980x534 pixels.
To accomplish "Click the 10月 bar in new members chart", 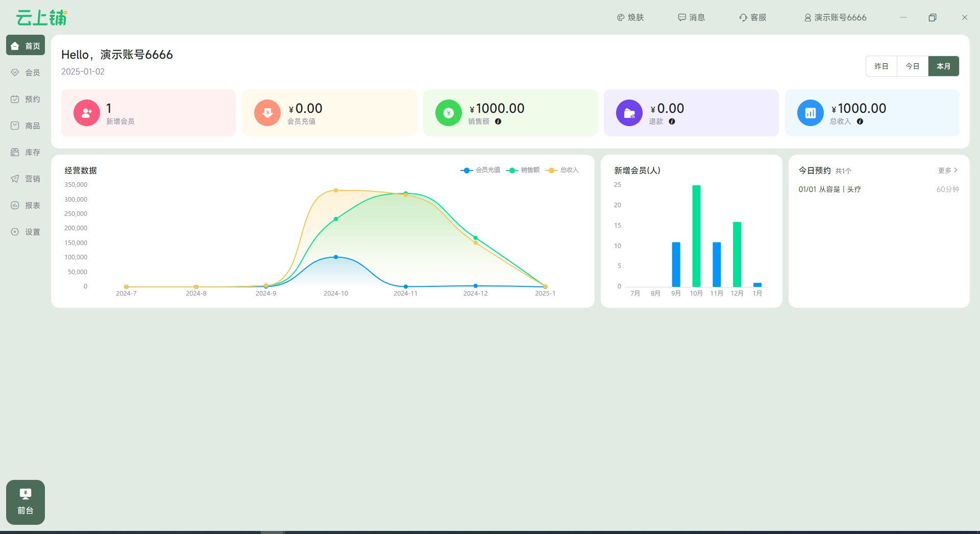I will 696,236.
